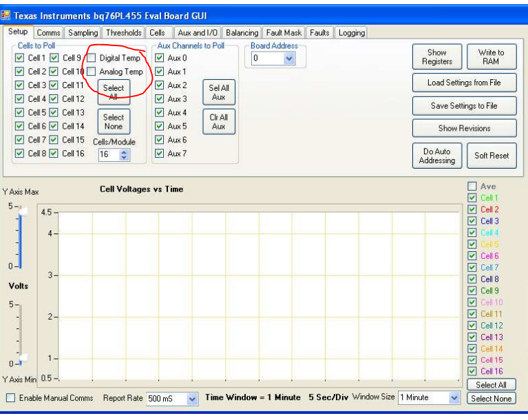Enable Manual Comms checkbox
The image size is (528, 420).
11,398
